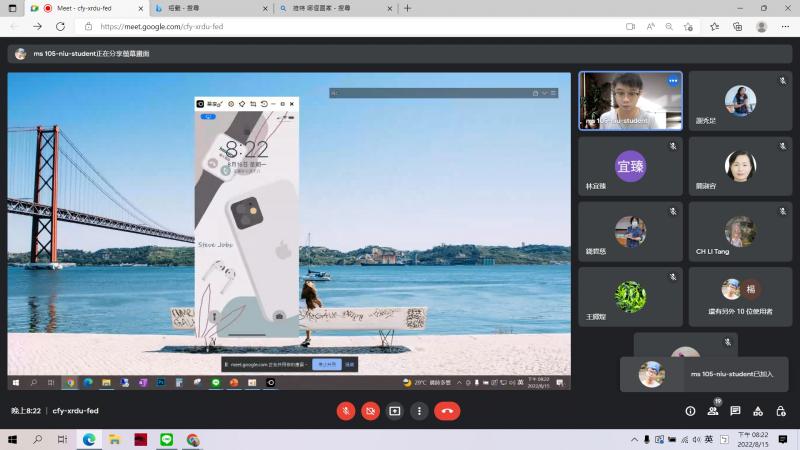This screenshot has height=450, width=800.
Task: Open the activities panel
Action: tap(758, 411)
